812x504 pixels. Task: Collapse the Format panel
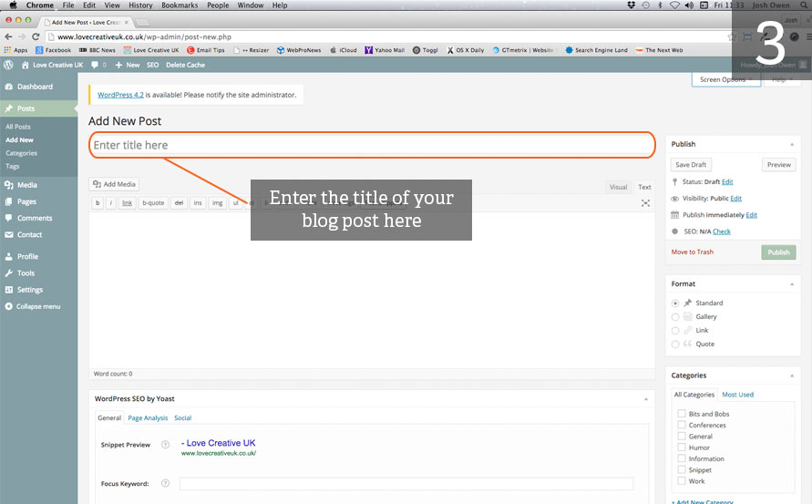point(791,284)
